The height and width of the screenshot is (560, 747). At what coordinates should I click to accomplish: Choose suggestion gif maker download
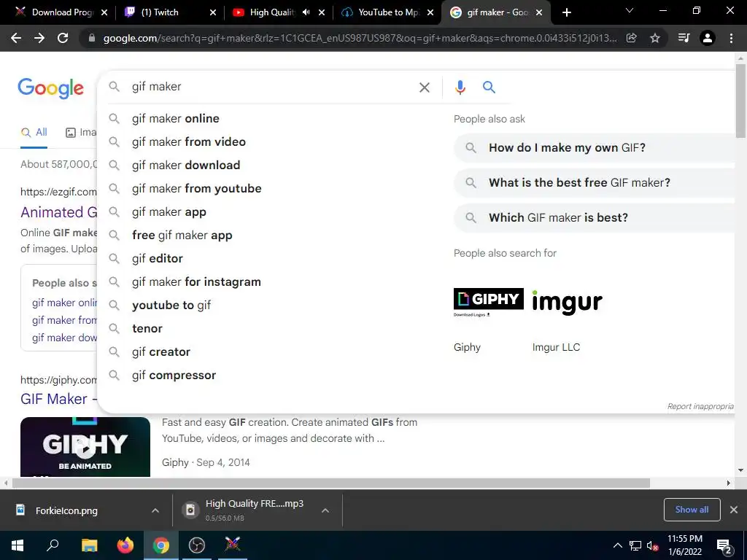pos(186,166)
